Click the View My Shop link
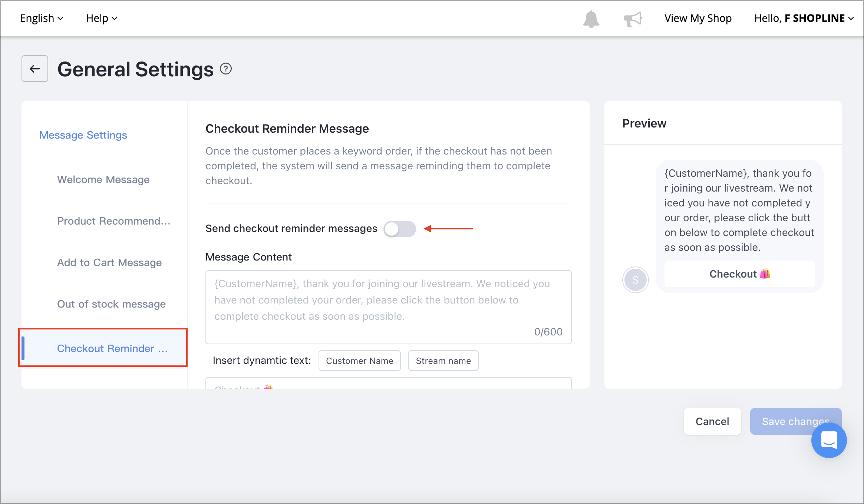The height and width of the screenshot is (504, 864). point(698,18)
